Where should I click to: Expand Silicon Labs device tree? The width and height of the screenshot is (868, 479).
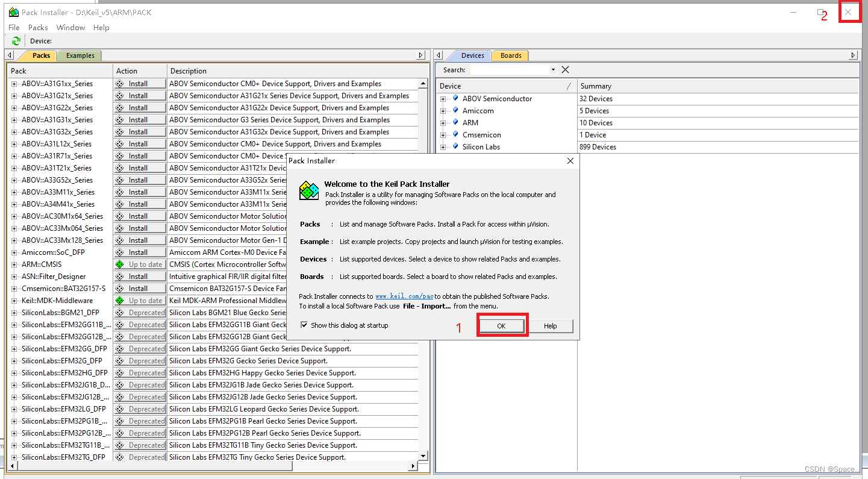click(x=443, y=147)
